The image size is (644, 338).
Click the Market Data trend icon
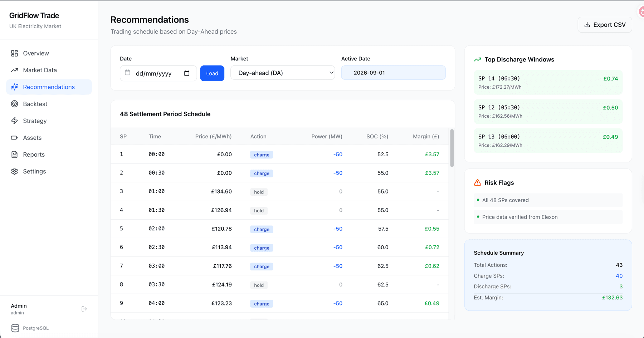tap(14, 70)
